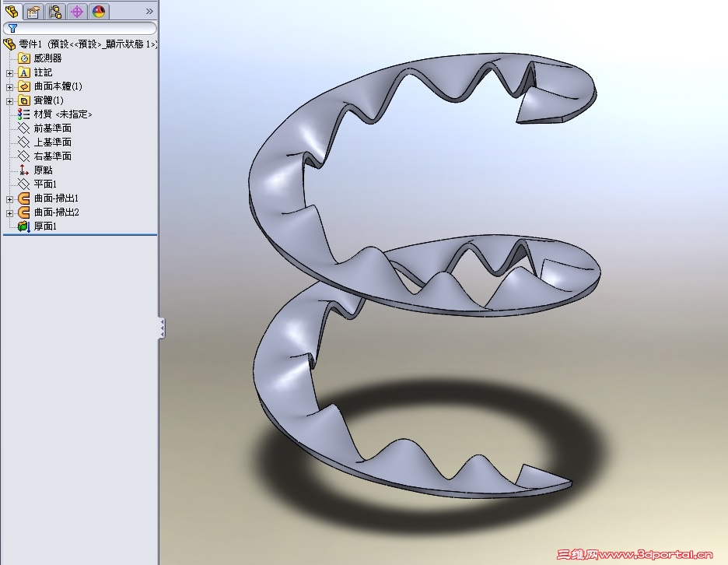The width and height of the screenshot is (728, 565).
Task: Select the 曲面本體(1) label
Action: 58,86
